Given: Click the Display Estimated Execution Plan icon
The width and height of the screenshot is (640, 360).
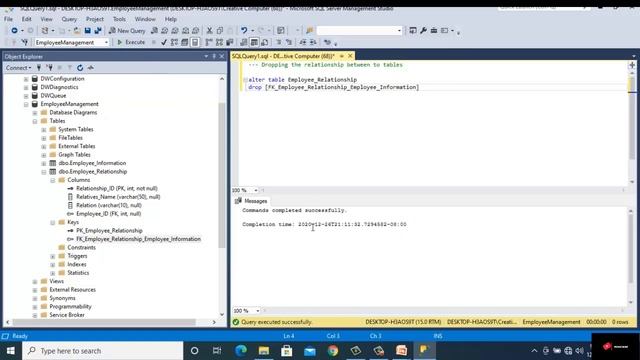Looking at the screenshot, I should [174, 42].
